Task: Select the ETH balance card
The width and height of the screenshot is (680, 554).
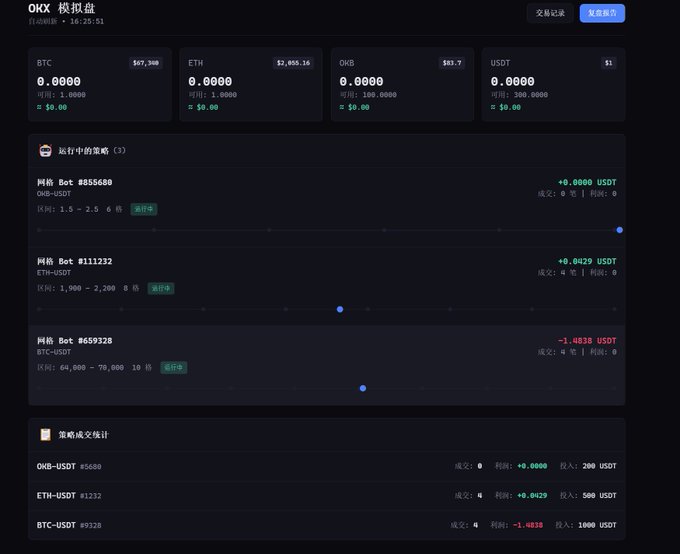Action: pyautogui.click(x=251, y=84)
